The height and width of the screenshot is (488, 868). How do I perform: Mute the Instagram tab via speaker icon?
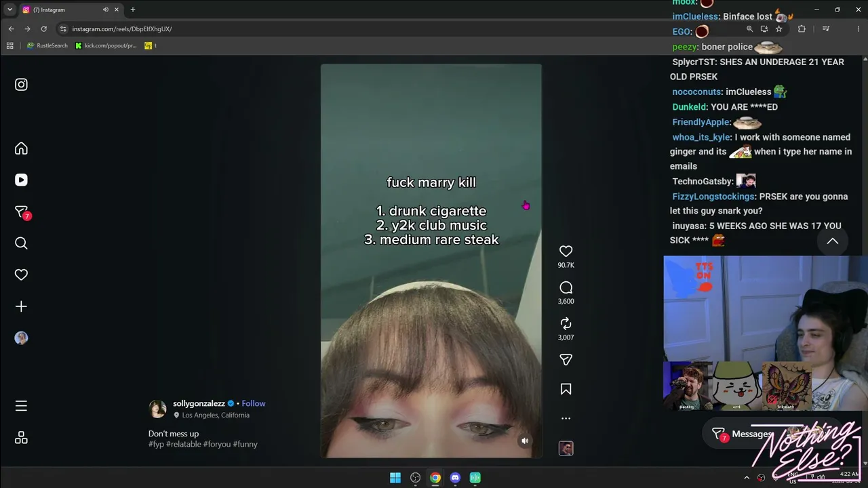(106, 9)
